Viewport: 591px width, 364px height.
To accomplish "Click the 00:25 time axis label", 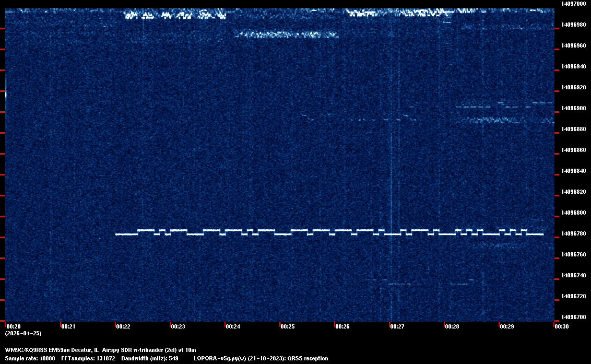I will pyautogui.click(x=288, y=326).
